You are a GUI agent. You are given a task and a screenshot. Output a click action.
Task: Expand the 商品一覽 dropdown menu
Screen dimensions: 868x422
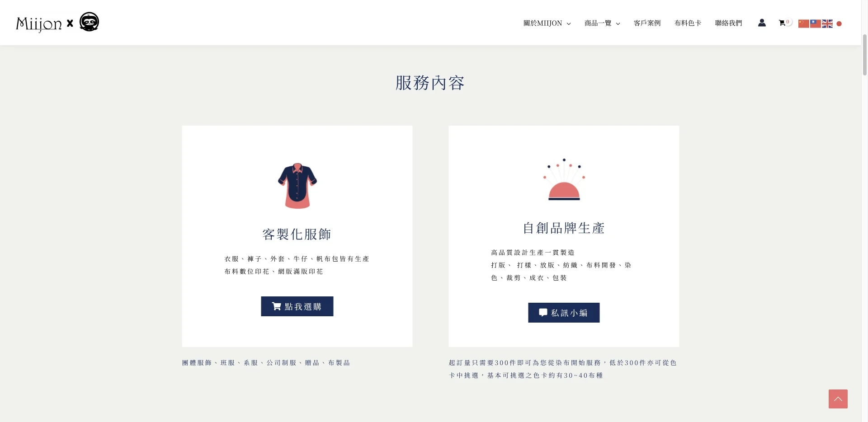pos(602,23)
